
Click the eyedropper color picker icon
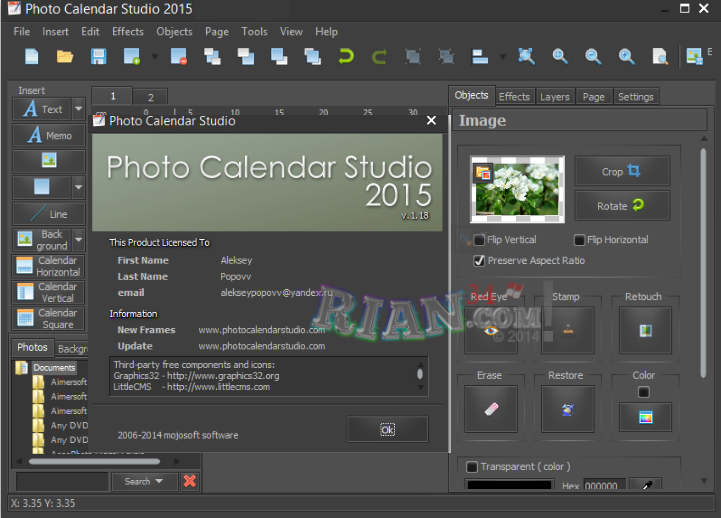point(646,485)
